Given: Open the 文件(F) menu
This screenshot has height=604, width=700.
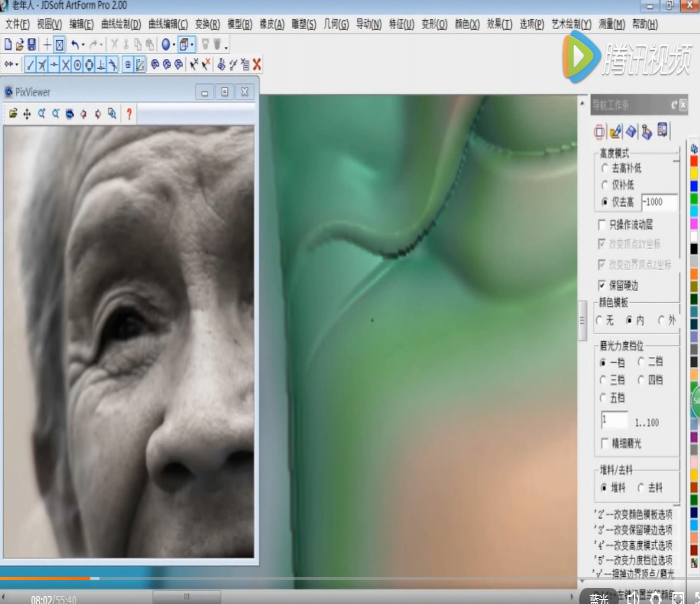Looking at the screenshot, I should tap(17, 23).
